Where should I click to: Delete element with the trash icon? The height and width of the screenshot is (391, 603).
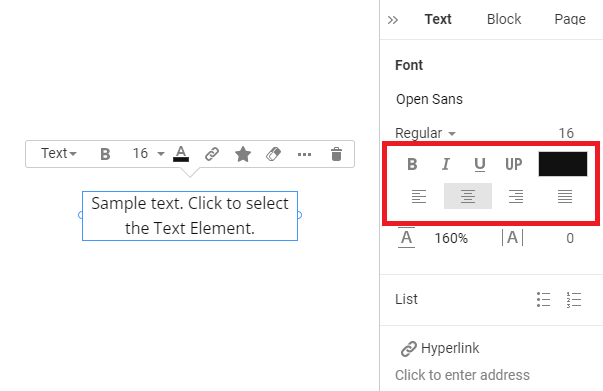tap(336, 154)
